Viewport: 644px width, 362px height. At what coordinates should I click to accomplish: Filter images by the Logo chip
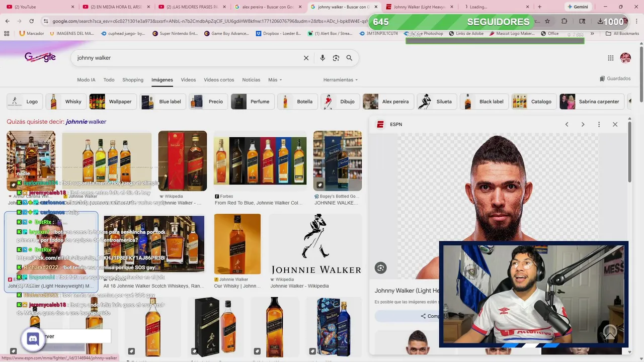[24, 102]
